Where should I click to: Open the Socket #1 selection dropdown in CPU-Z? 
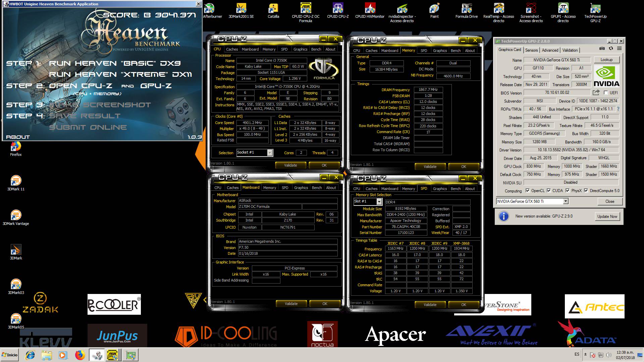tap(270, 153)
